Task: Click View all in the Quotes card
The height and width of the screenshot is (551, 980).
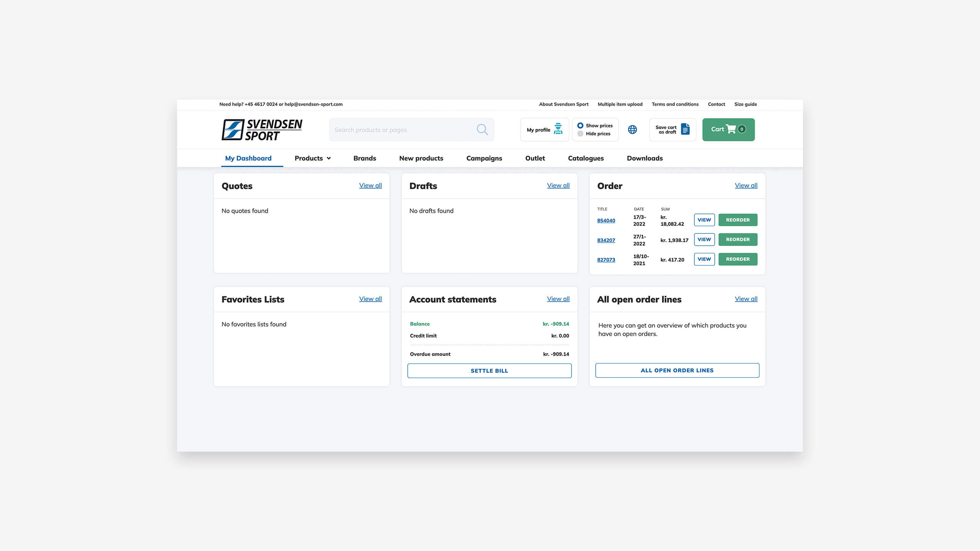Action: click(371, 185)
